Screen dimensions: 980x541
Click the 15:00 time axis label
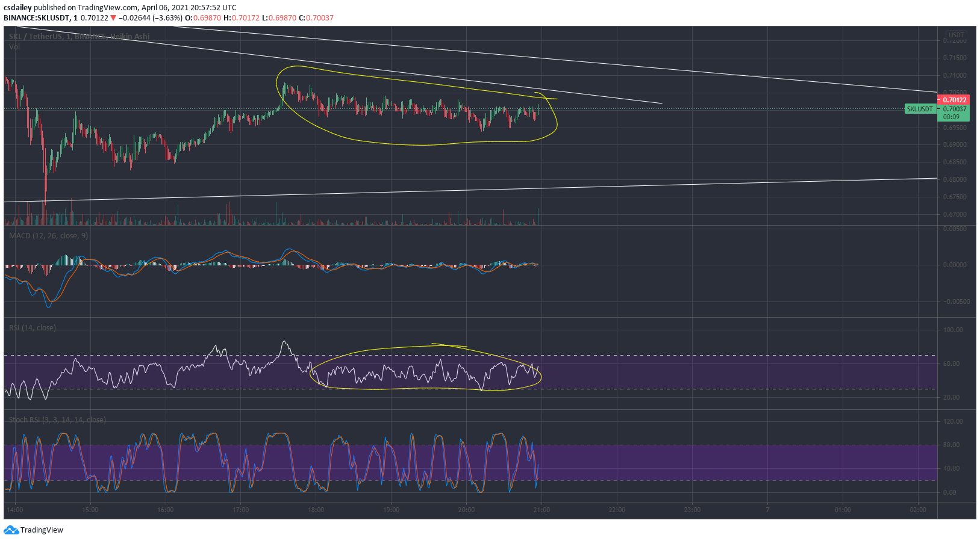[x=90, y=510]
